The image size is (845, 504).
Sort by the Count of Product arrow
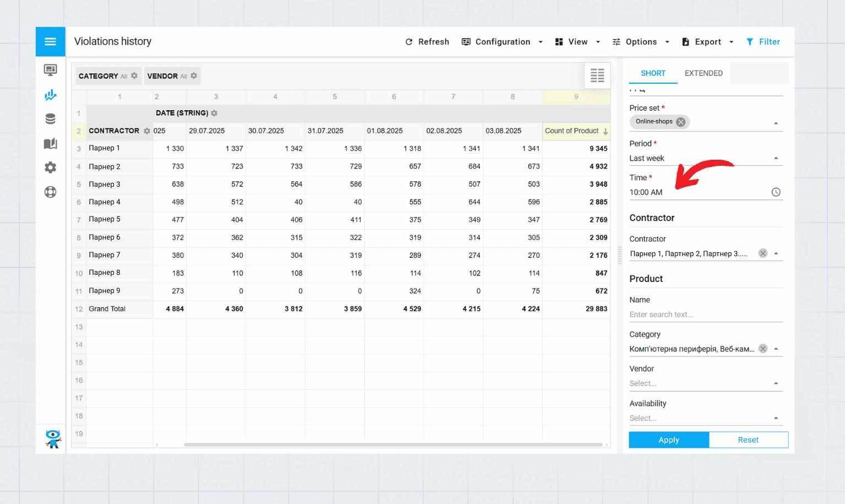(x=605, y=131)
